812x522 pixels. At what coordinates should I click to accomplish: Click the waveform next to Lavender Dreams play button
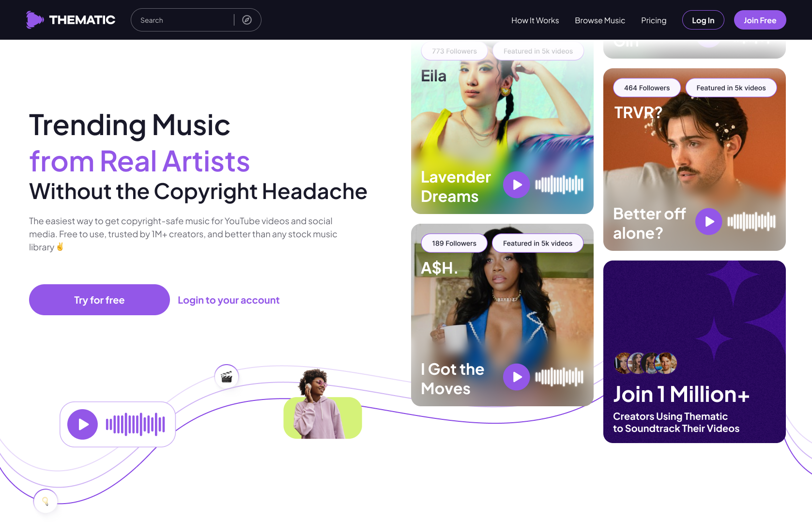pos(559,184)
